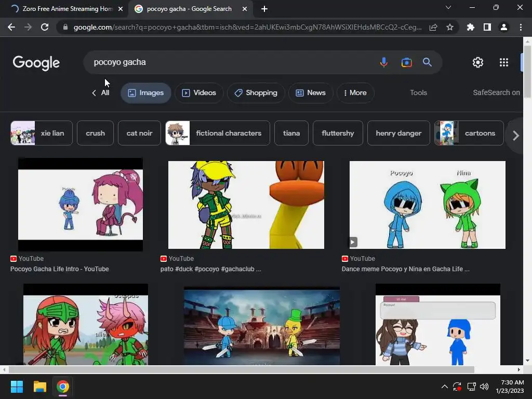Switch to the Shopping tab

(256, 92)
